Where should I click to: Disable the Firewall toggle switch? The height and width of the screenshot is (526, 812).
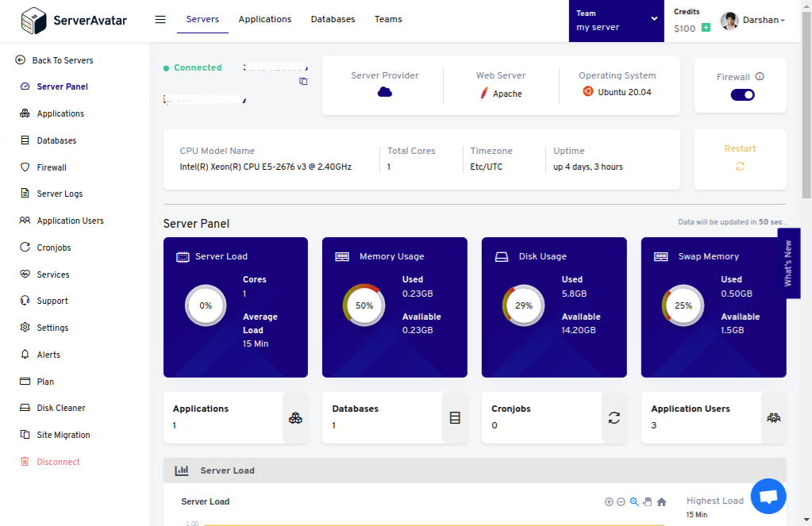tap(743, 94)
